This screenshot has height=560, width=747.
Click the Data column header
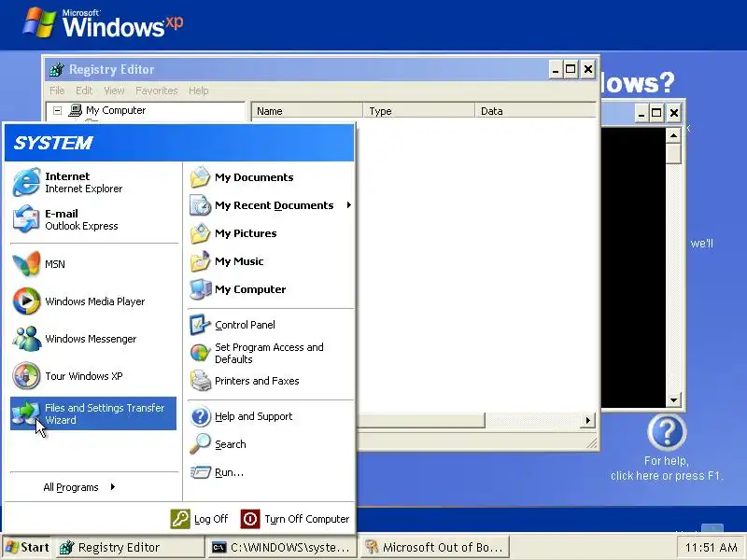point(535,111)
